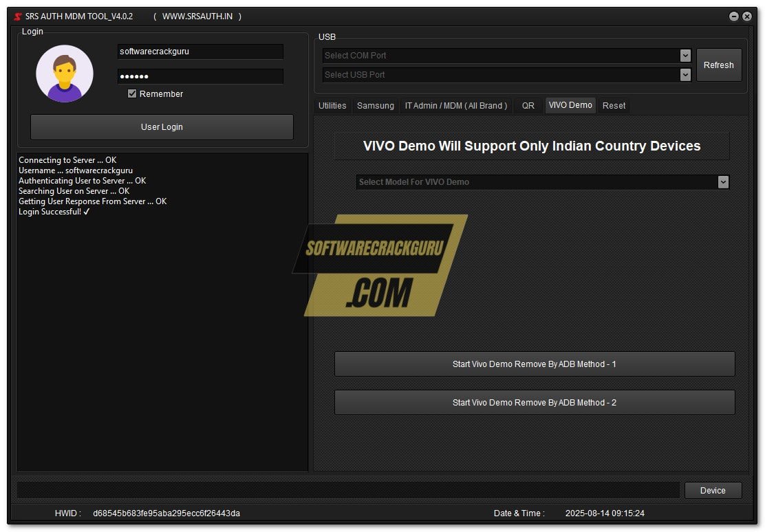Click the Refresh button for USB ports

718,65
